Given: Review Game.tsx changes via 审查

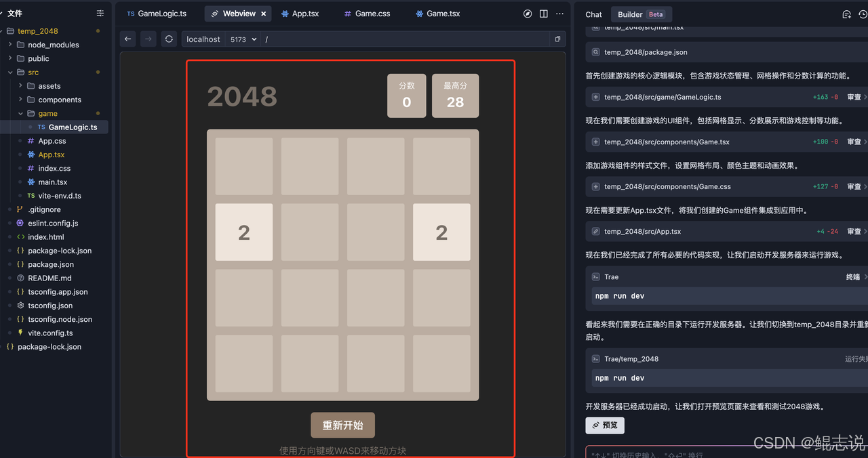Looking at the screenshot, I should click(854, 142).
